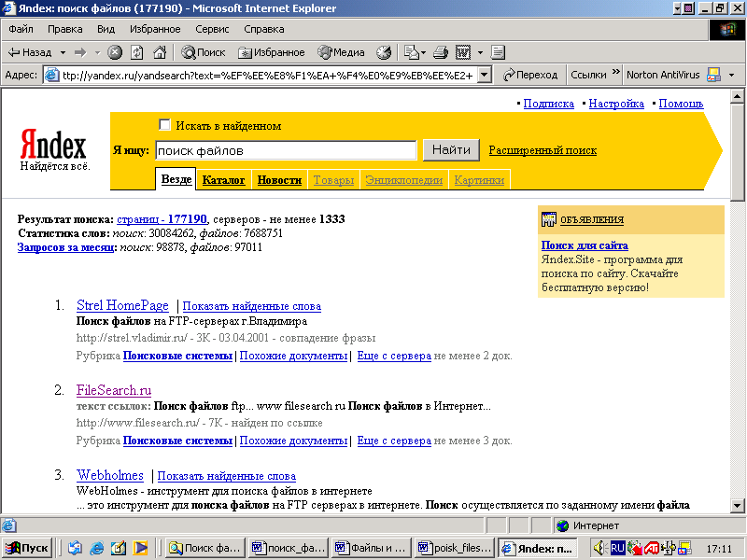Open the Поиск search pane in toolbar
Screen dimensions: 747x560
[203, 52]
